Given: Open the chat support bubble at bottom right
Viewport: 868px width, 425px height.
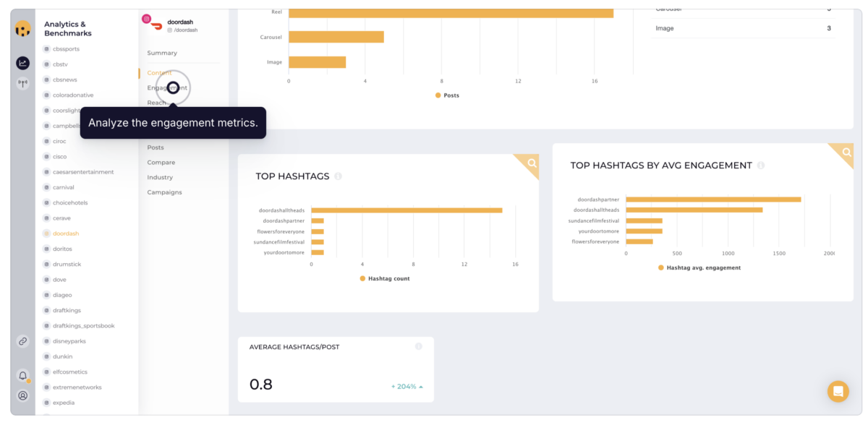Looking at the screenshot, I should click(838, 391).
